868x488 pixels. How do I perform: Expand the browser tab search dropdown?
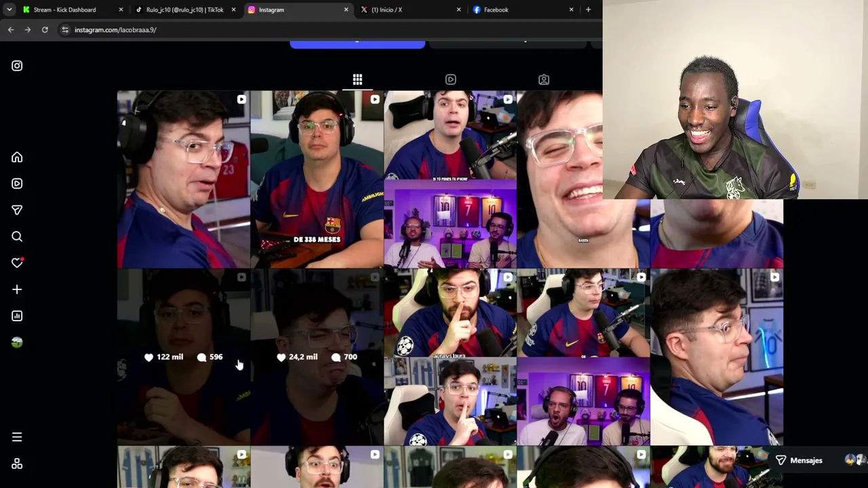(9, 9)
